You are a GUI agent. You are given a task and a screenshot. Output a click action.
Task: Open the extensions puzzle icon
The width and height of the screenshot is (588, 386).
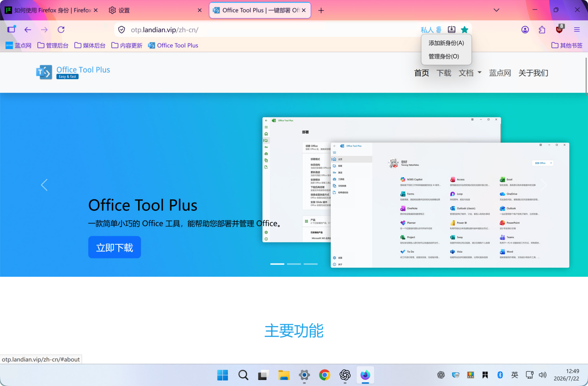(x=542, y=30)
